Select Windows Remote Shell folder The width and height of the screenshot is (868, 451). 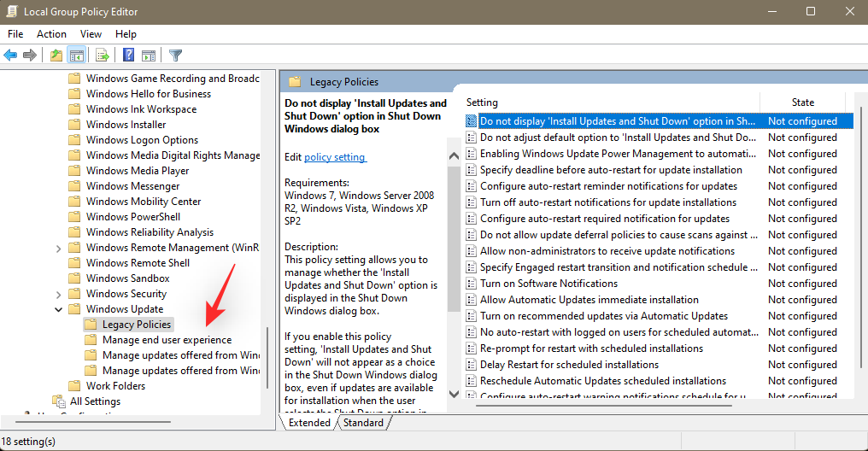138,263
